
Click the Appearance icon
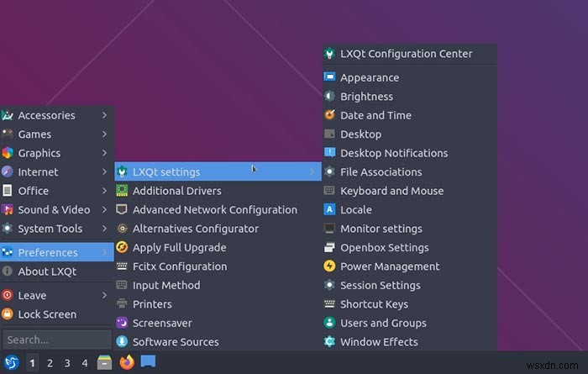tap(329, 76)
